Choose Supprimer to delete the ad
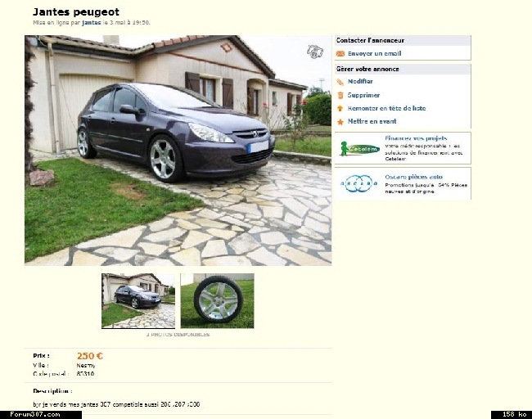 point(363,95)
